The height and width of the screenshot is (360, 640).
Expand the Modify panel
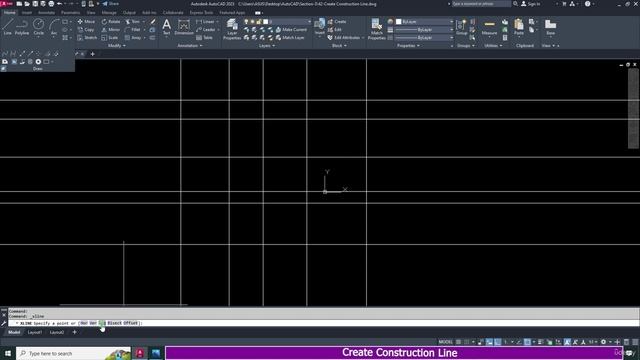tap(116, 46)
